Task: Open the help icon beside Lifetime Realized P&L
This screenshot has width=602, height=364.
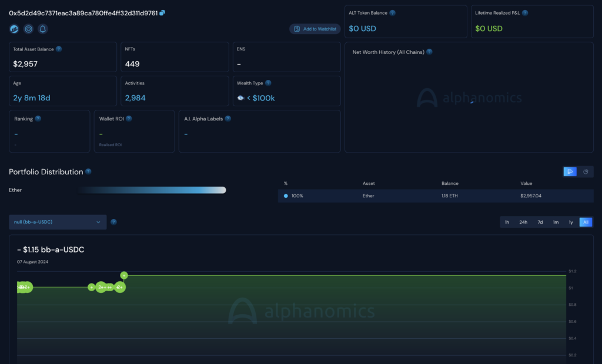Action: (524, 13)
